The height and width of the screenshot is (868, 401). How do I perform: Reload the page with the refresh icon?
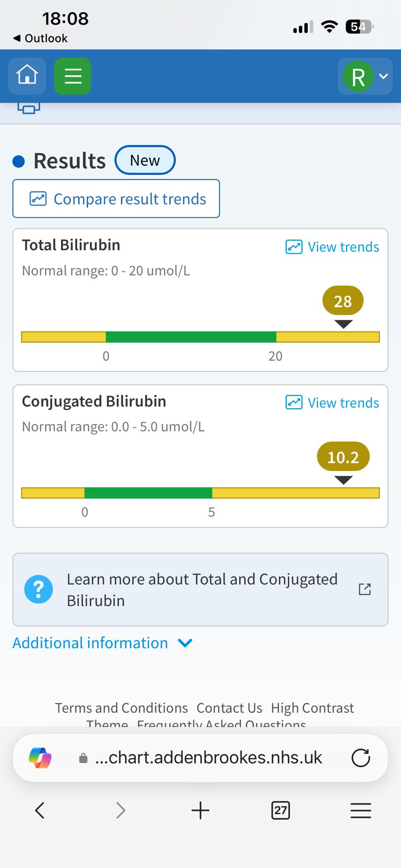click(361, 758)
